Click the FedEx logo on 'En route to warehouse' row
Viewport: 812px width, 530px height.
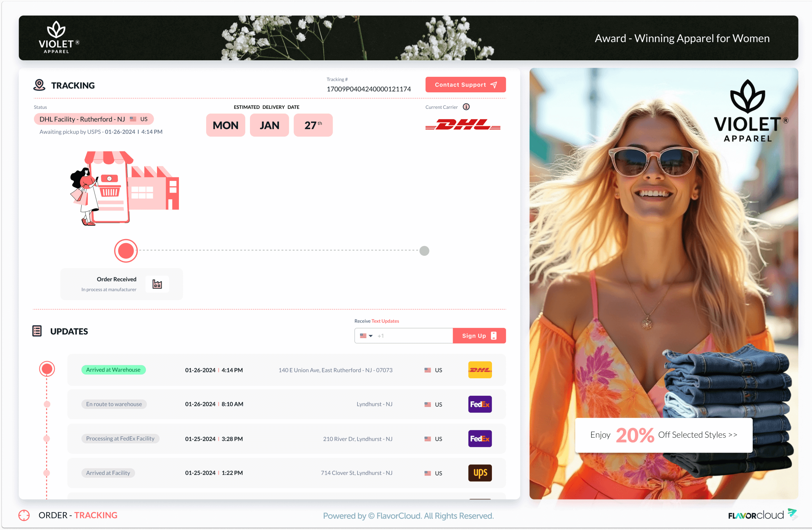[x=480, y=404]
